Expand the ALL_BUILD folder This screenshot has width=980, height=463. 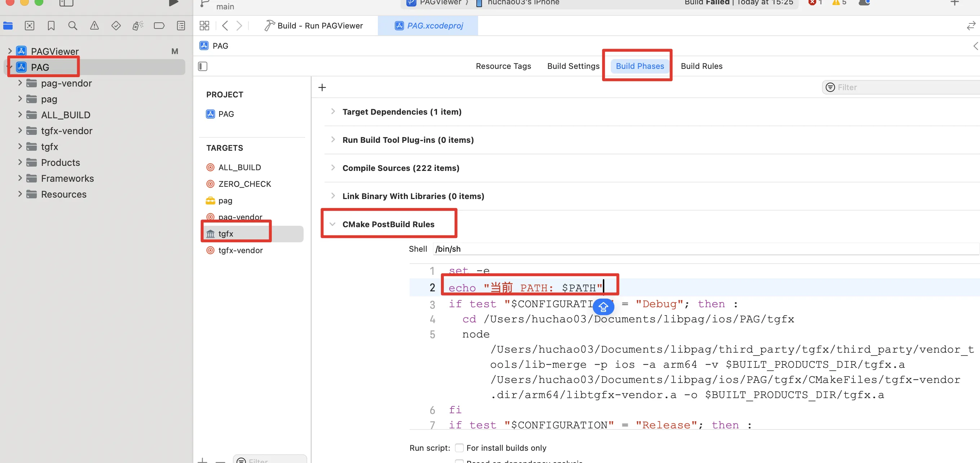(20, 115)
